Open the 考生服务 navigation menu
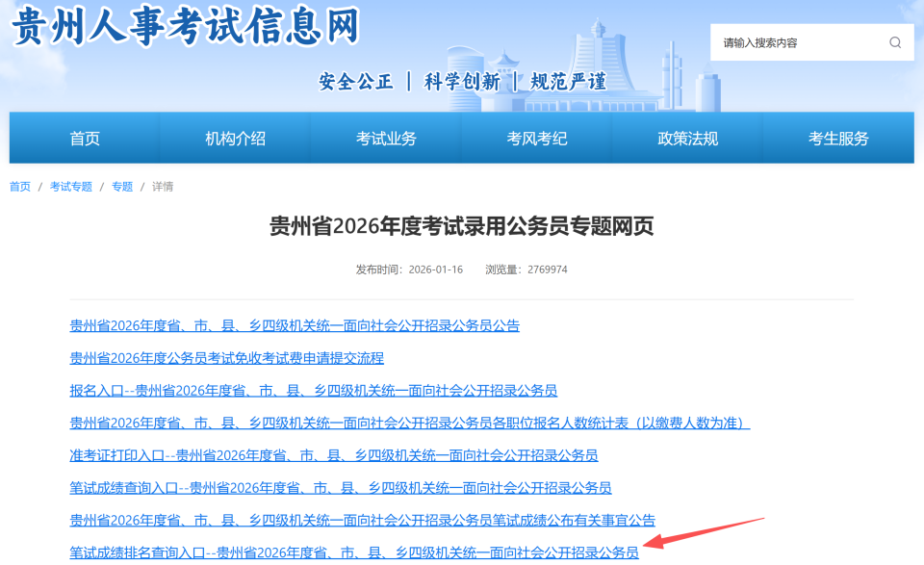 [838, 138]
